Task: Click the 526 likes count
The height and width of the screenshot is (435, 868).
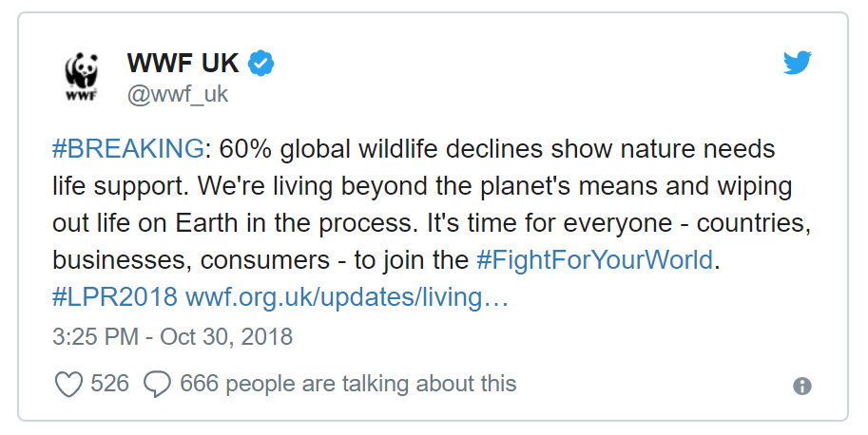Action: pyautogui.click(x=109, y=384)
